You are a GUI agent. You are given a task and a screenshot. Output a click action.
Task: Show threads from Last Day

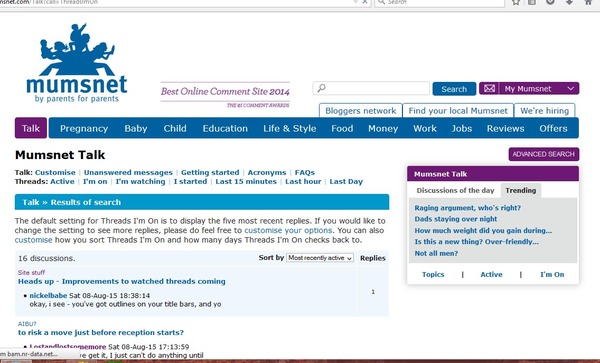pos(346,182)
